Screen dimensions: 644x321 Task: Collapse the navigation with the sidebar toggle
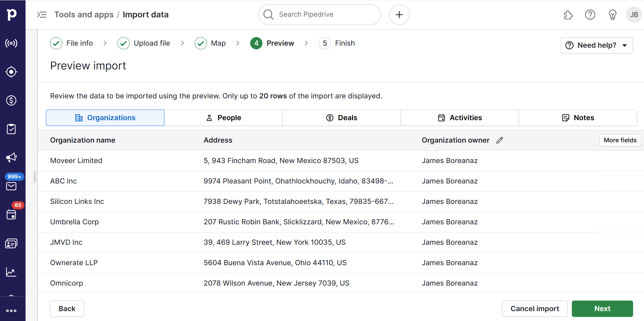point(42,15)
